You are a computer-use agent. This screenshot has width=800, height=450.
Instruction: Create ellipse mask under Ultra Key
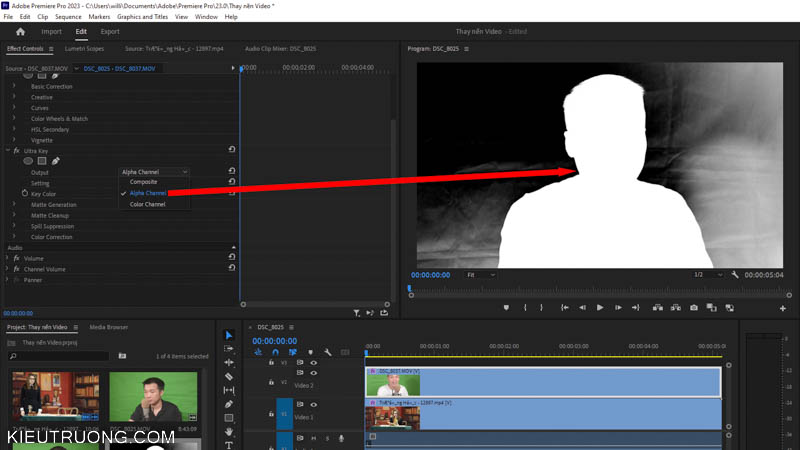pyautogui.click(x=28, y=161)
